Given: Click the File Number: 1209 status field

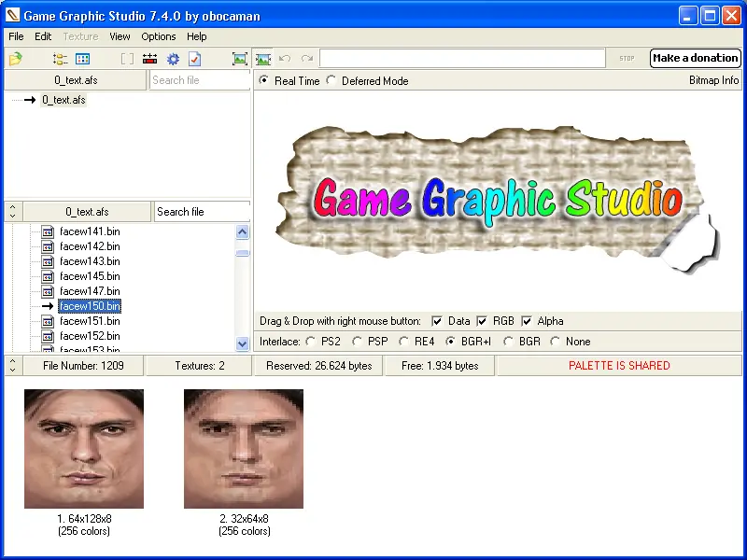Looking at the screenshot, I should tap(83, 365).
